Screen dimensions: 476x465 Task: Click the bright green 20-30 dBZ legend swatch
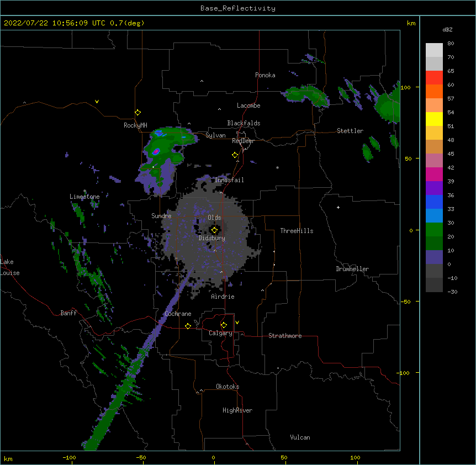pos(434,230)
